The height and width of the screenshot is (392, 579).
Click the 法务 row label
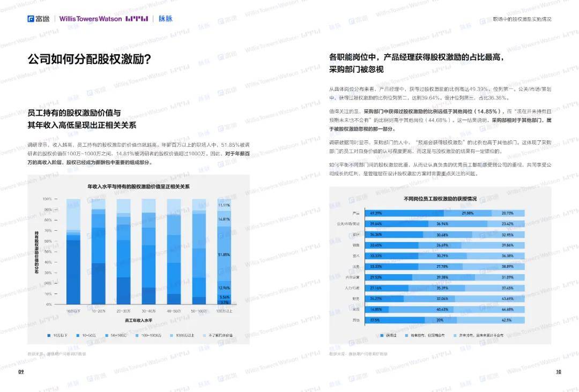click(356, 267)
